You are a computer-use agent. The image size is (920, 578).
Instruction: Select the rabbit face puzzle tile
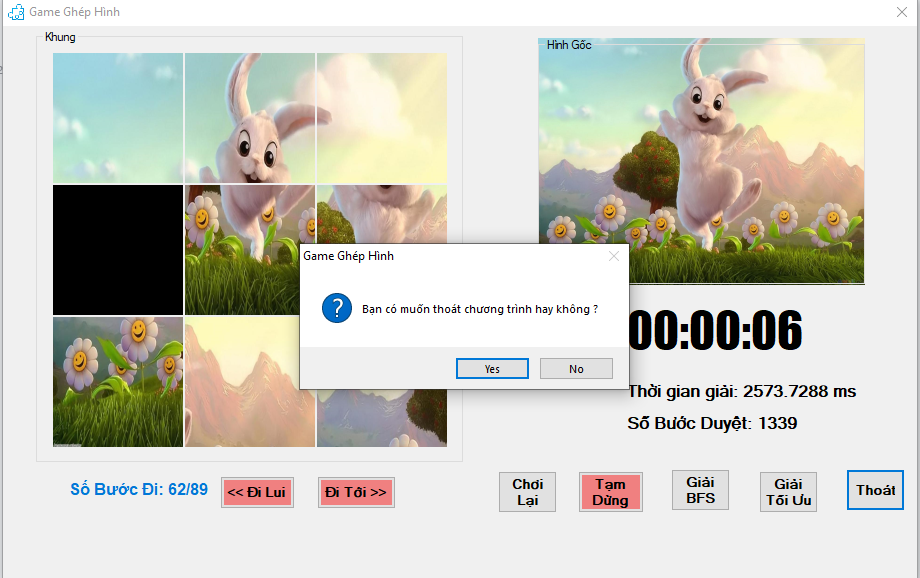pos(250,118)
